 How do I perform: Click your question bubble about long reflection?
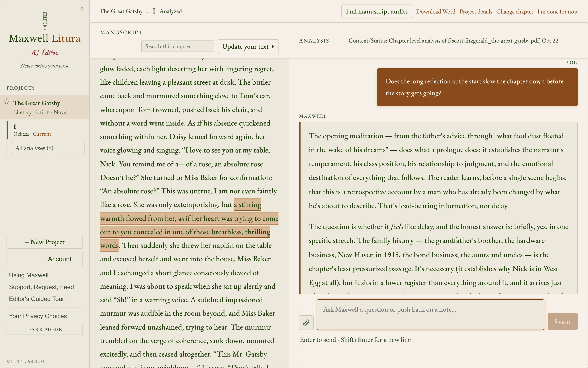(x=477, y=87)
